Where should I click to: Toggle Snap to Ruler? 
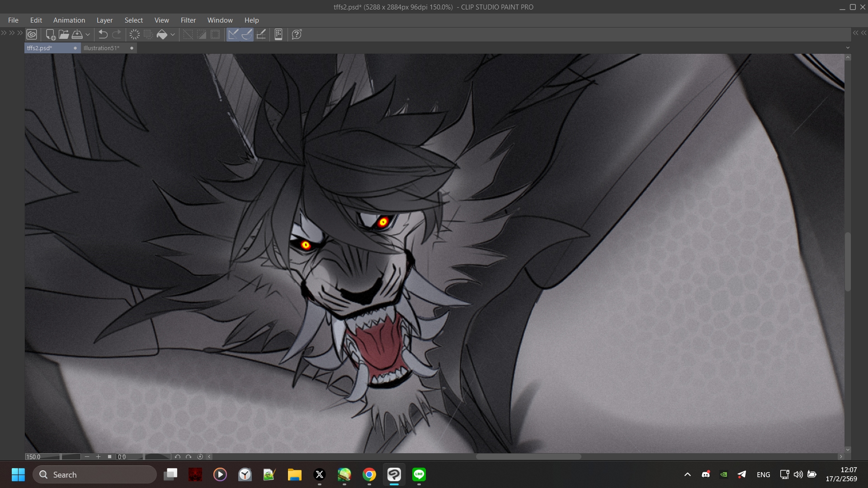[x=233, y=34]
